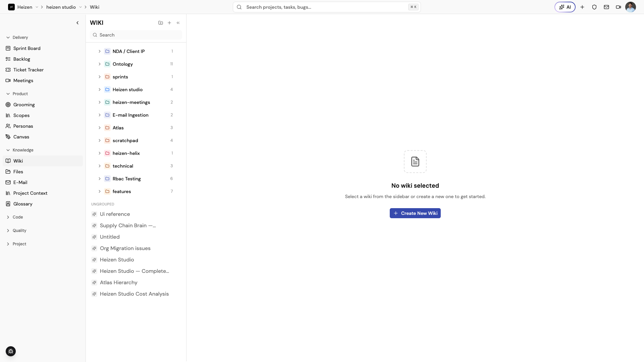Expand the NDA / Client IP folder
Viewport: 644px width, 362px height.
pos(99,51)
